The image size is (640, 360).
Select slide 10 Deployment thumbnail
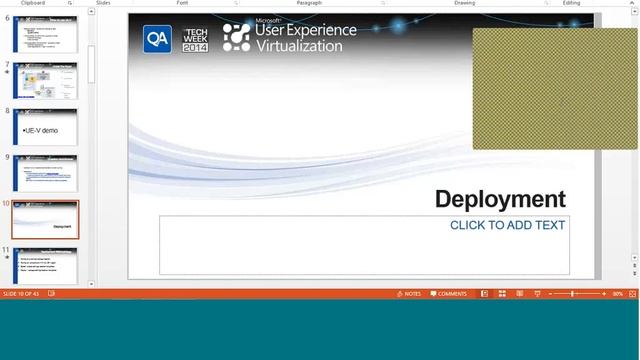[x=45, y=220]
